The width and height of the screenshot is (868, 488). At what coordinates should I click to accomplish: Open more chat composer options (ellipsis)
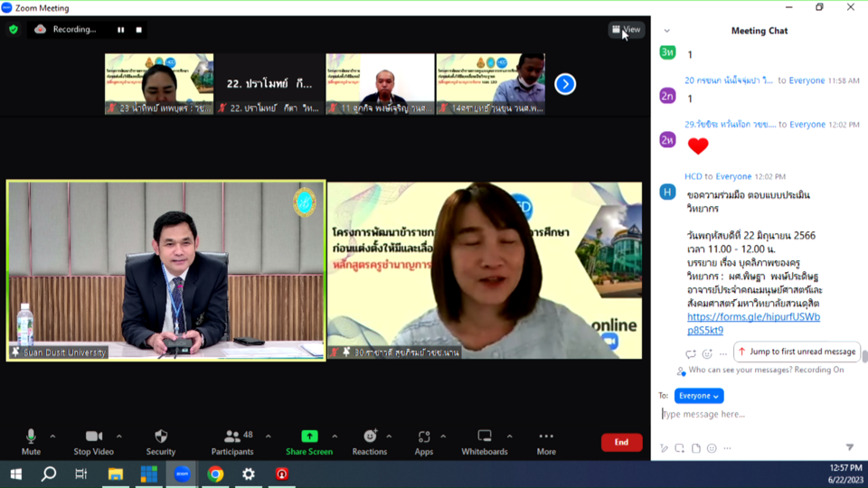pyautogui.click(x=727, y=448)
